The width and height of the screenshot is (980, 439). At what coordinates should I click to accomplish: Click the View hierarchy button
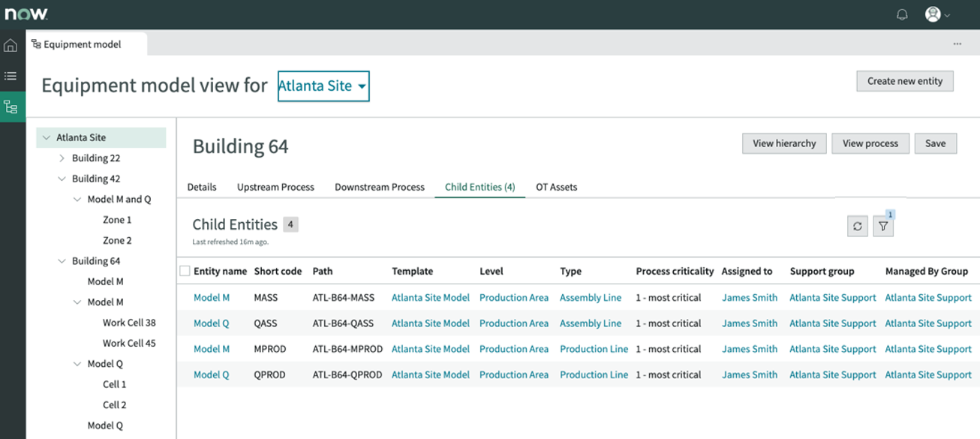(784, 143)
